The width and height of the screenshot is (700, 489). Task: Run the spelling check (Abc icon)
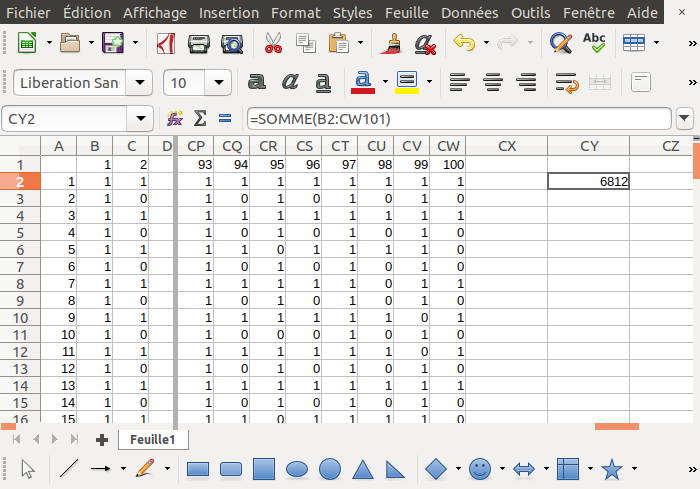tap(594, 44)
